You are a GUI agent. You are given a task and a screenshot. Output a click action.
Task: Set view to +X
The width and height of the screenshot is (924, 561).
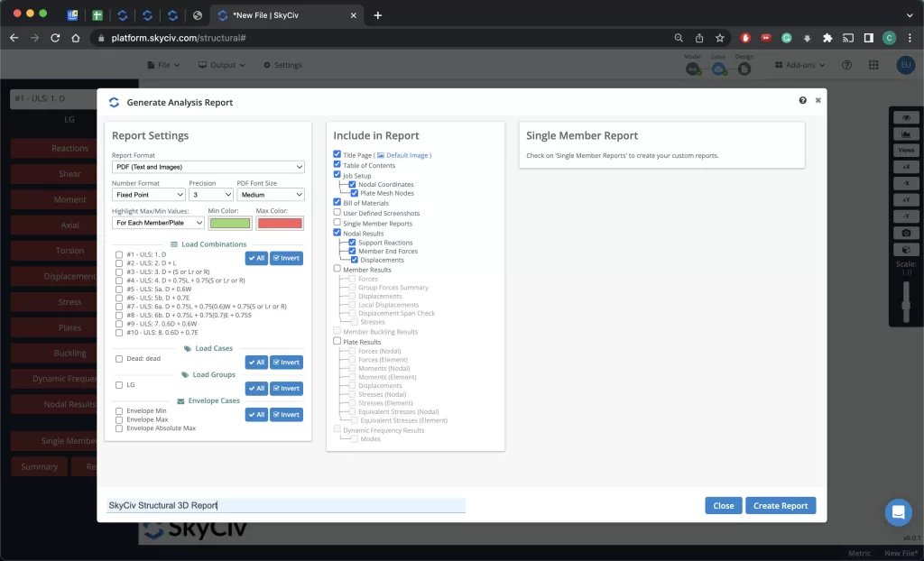click(906, 167)
